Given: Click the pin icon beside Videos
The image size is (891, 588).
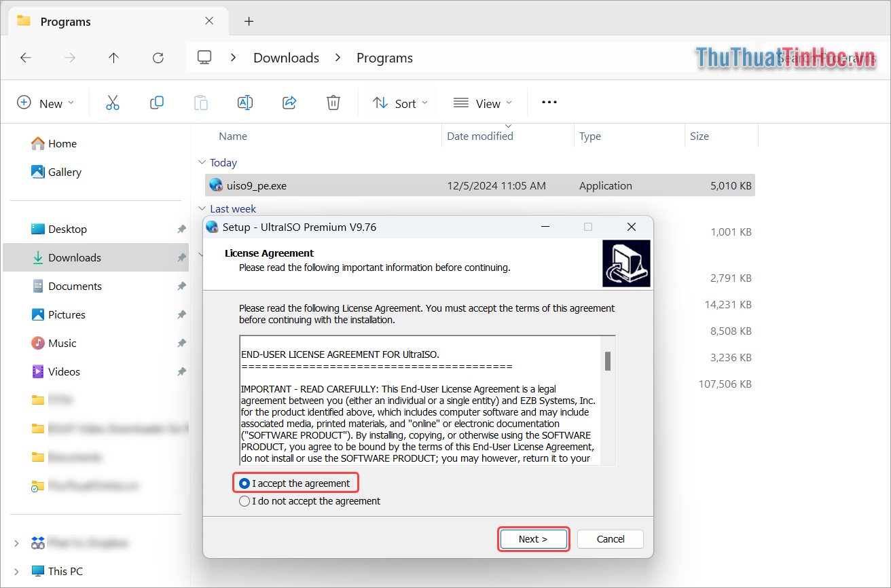Looking at the screenshot, I should click(181, 372).
